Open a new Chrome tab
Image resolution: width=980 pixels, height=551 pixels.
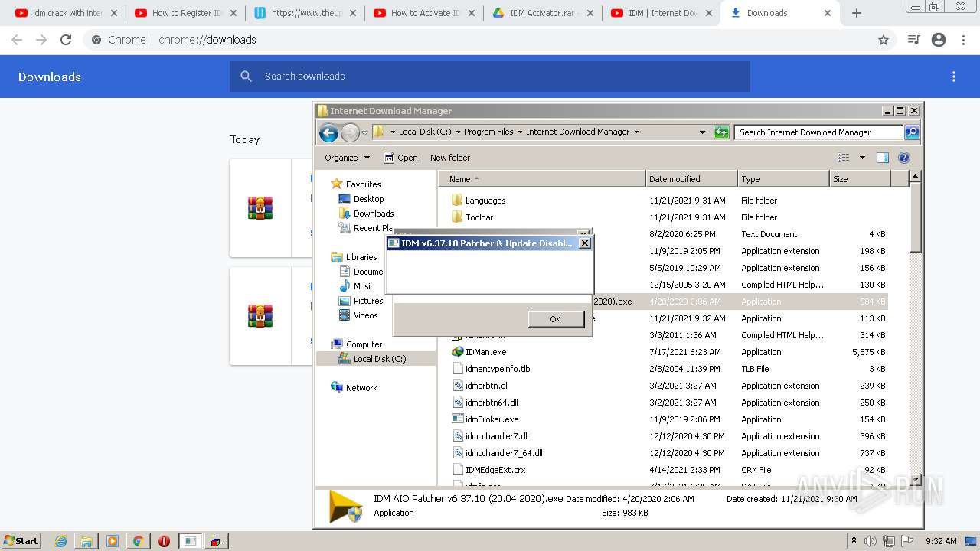tap(857, 13)
